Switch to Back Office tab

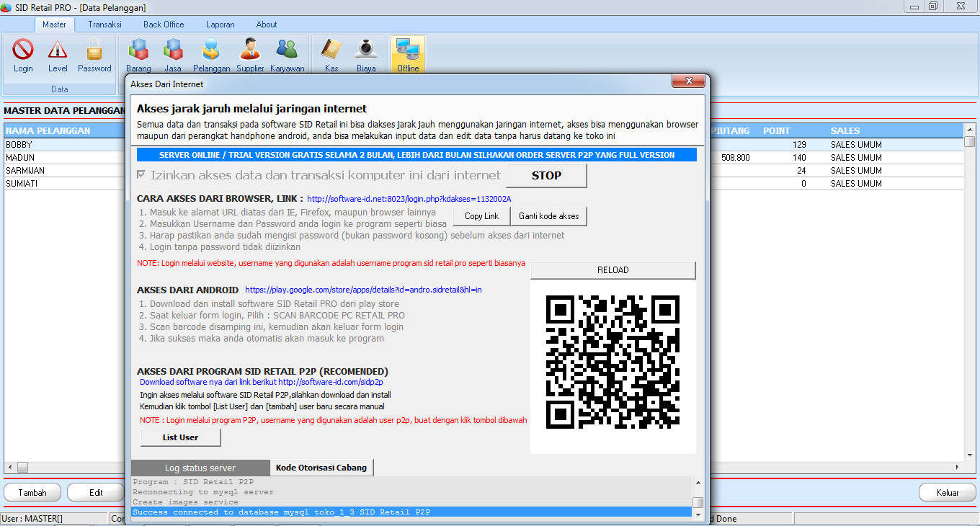tap(164, 24)
